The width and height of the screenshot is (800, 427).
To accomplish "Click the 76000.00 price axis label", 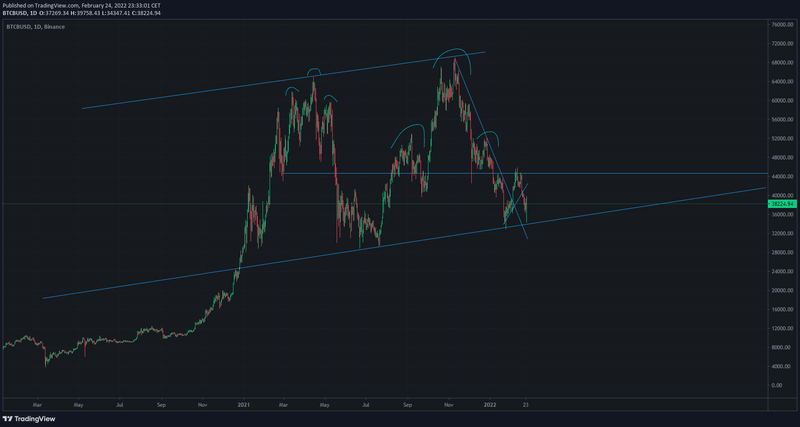I will (781, 24).
